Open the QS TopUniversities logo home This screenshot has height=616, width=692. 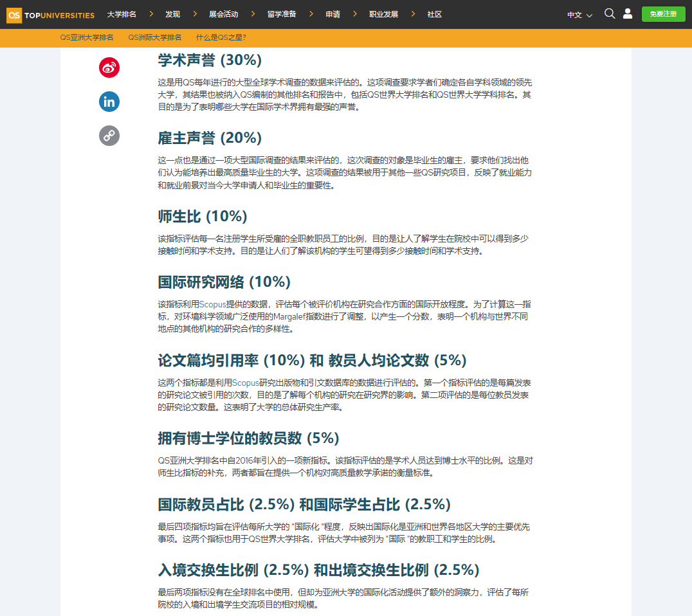50,15
